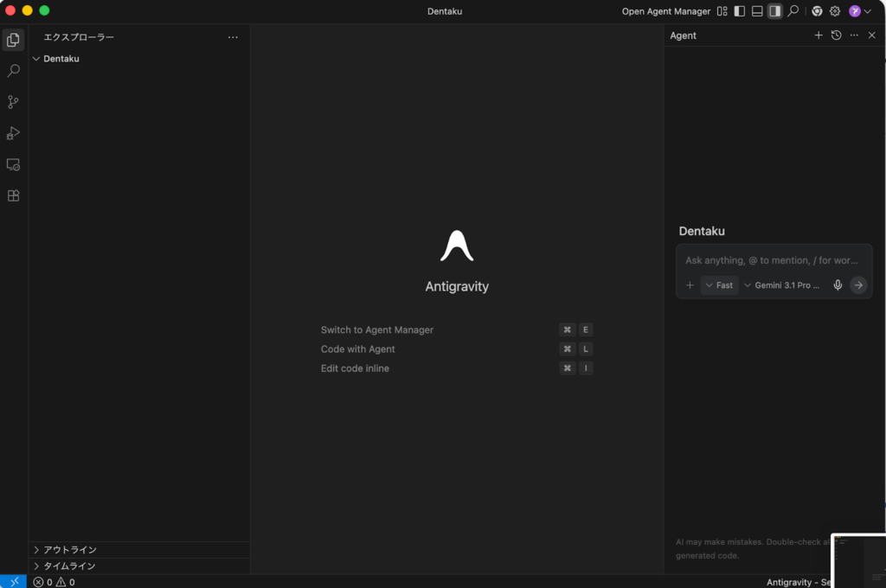This screenshot has height=588, width=886.
Task: Expand the タイムライン section
Action: click(x=69, y=566)
